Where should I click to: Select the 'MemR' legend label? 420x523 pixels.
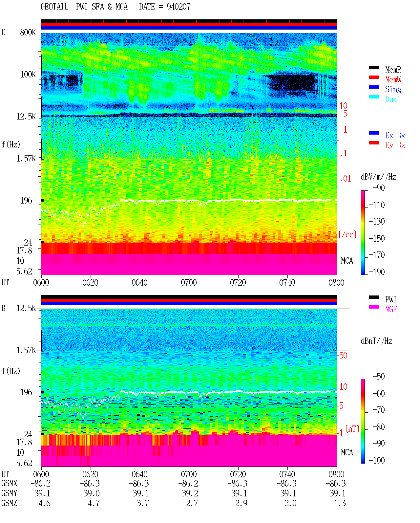coord(393,70)
